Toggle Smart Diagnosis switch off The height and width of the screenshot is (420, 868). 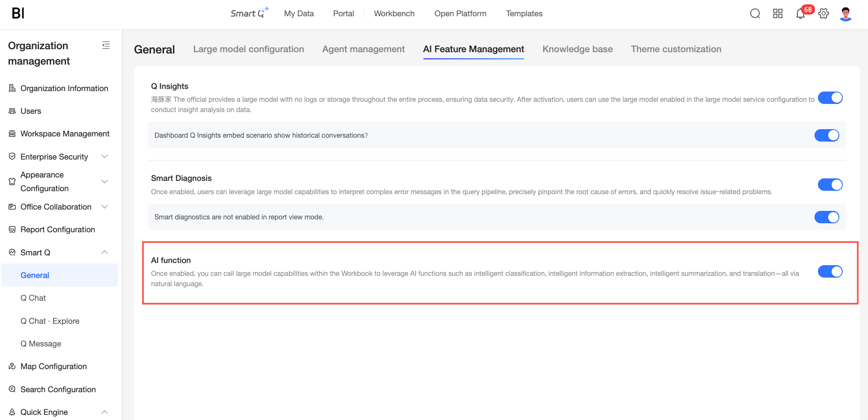[830, 185]
